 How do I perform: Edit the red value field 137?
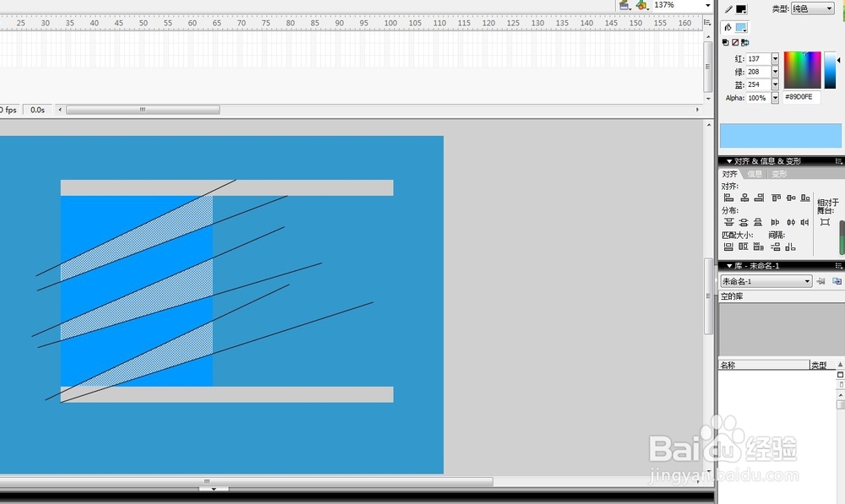(x=759, y=59)
